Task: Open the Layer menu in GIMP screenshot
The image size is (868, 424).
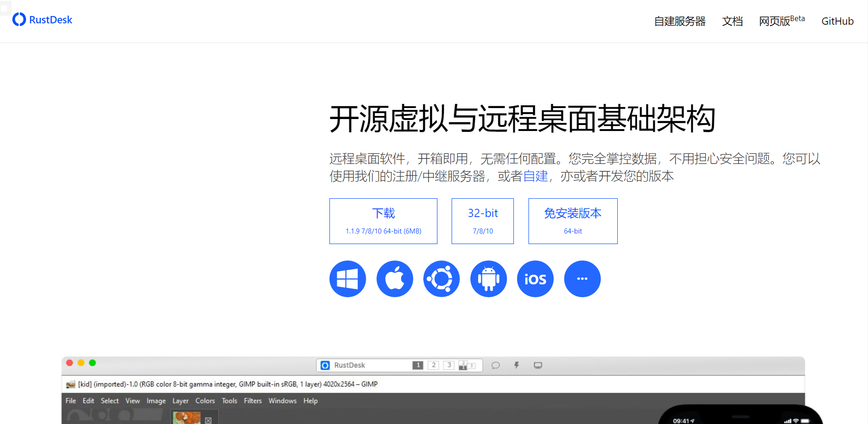Action: [180, 401]
